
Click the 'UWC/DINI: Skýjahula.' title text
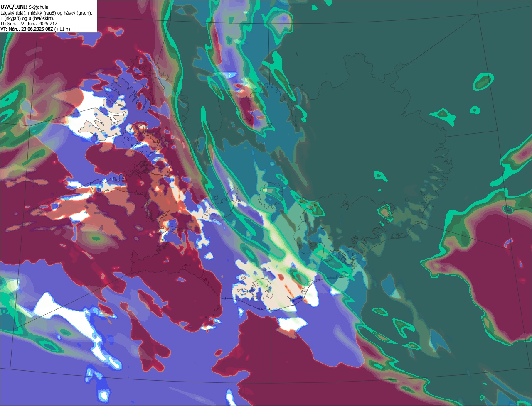(25, 7)
